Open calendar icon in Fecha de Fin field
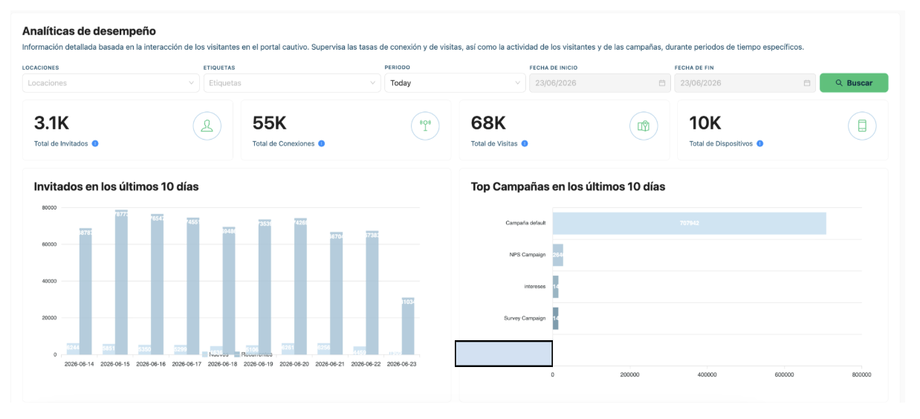The height and width of the screenshot is (419, 920). click(807, 83)
